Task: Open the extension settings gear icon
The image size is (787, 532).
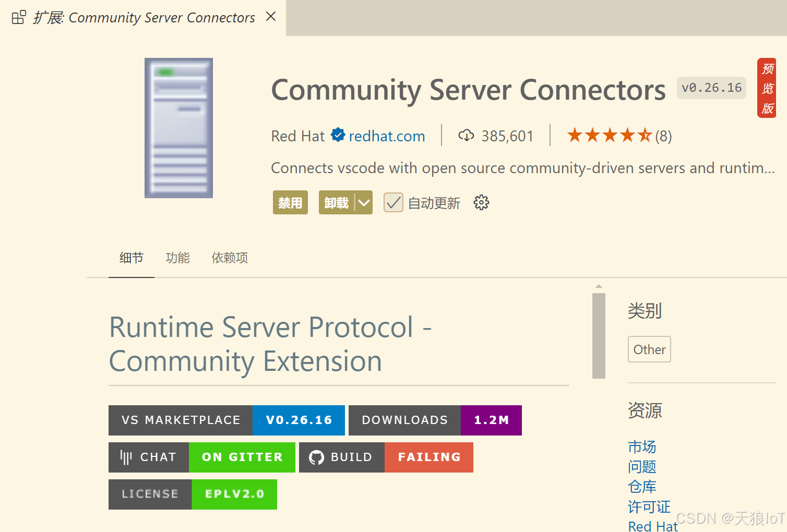Action: coord(481,202)
